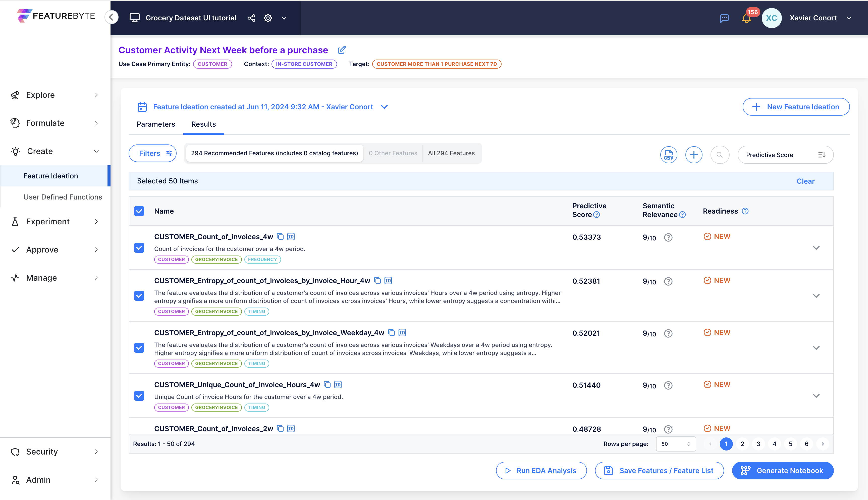
Task: Click the round plus add icon
Action: point(694,155)
